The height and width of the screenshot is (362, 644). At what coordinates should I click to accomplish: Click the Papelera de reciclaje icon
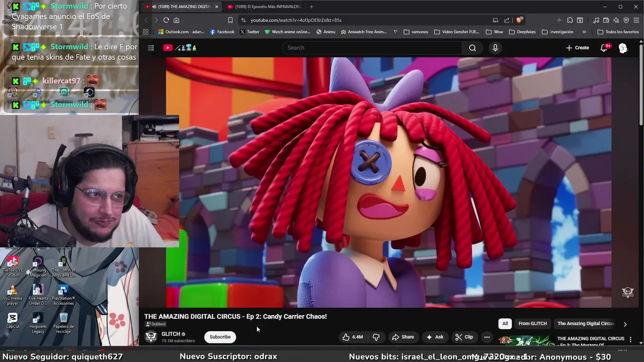point(63,323)
